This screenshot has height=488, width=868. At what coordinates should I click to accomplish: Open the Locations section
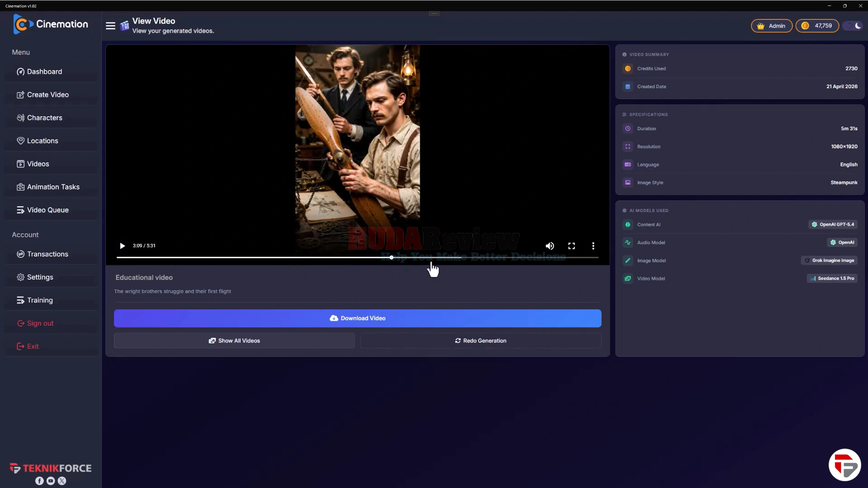coord(51,141)
